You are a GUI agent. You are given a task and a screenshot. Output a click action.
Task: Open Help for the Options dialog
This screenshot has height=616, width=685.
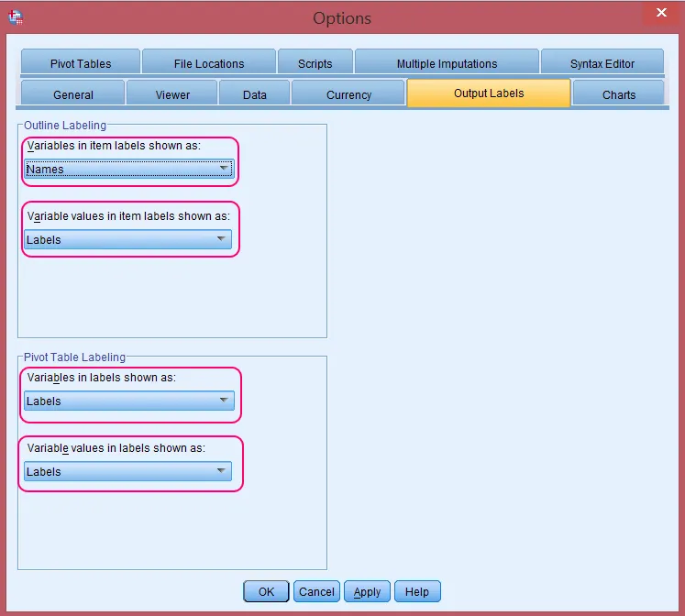pos(417,591)
